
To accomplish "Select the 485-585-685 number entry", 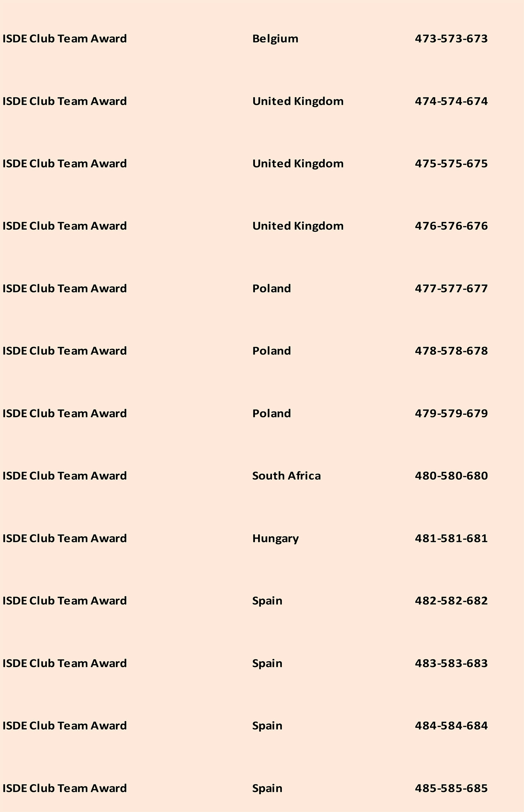I will [x=451, y=788].
